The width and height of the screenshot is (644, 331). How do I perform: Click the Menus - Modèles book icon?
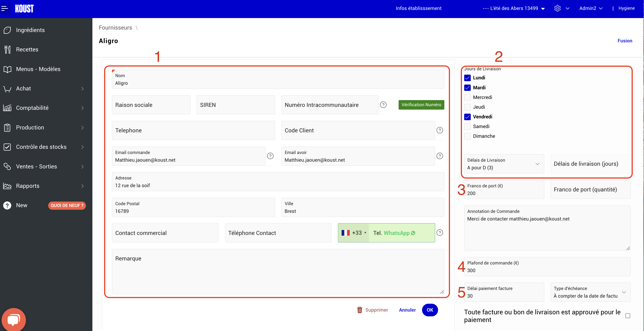click(7, 69)
